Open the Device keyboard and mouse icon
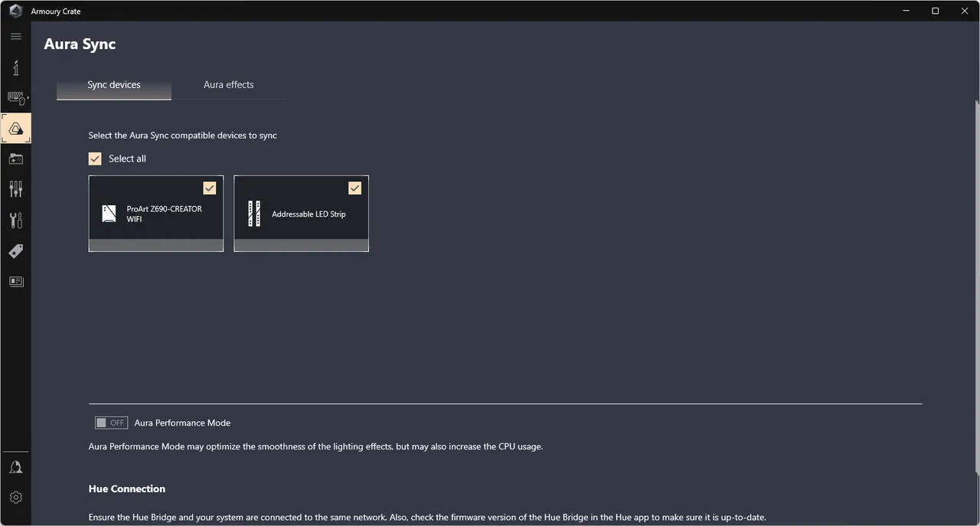This screenshot has width=980, height=526. tap(16, 98)
